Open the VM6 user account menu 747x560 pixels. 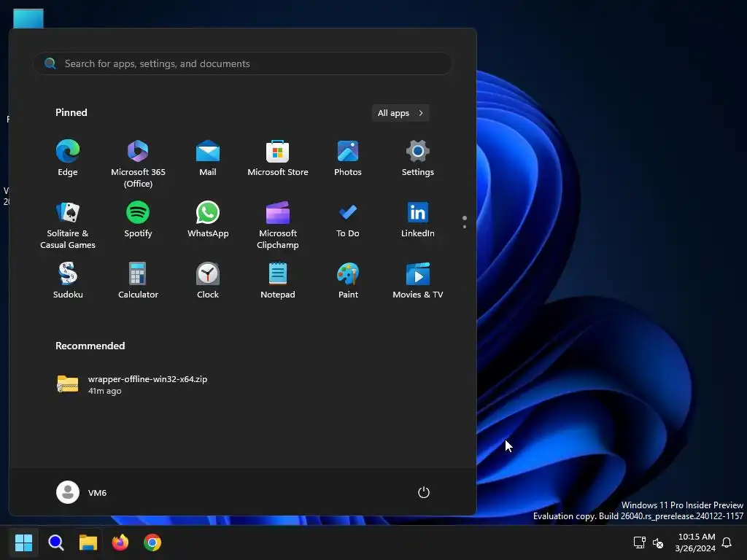pos(82,492)
